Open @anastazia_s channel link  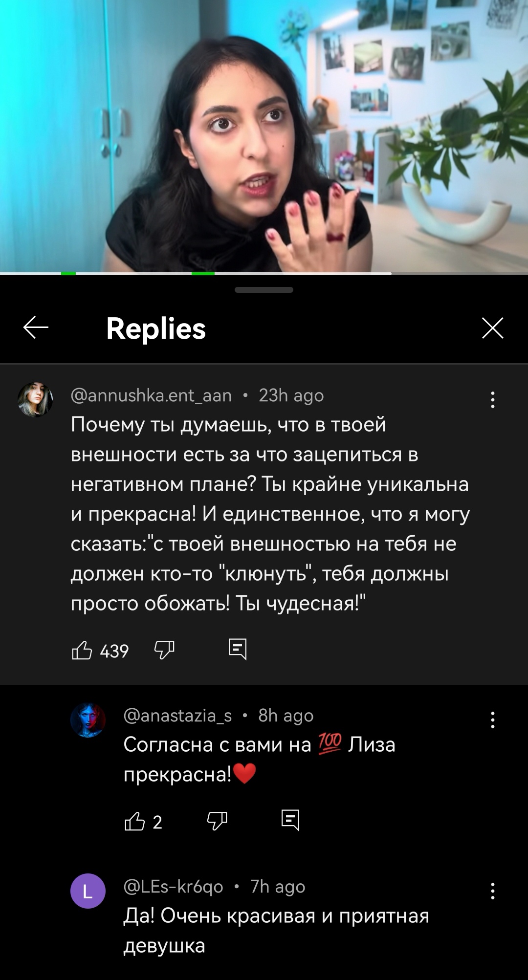(178, 716)
